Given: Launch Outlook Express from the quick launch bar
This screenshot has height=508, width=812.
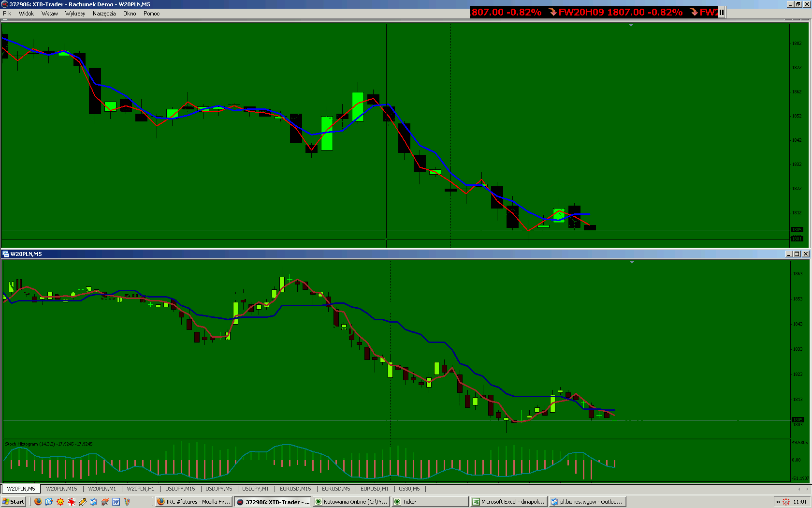Looking at the screenshot, I should [94, 502].
